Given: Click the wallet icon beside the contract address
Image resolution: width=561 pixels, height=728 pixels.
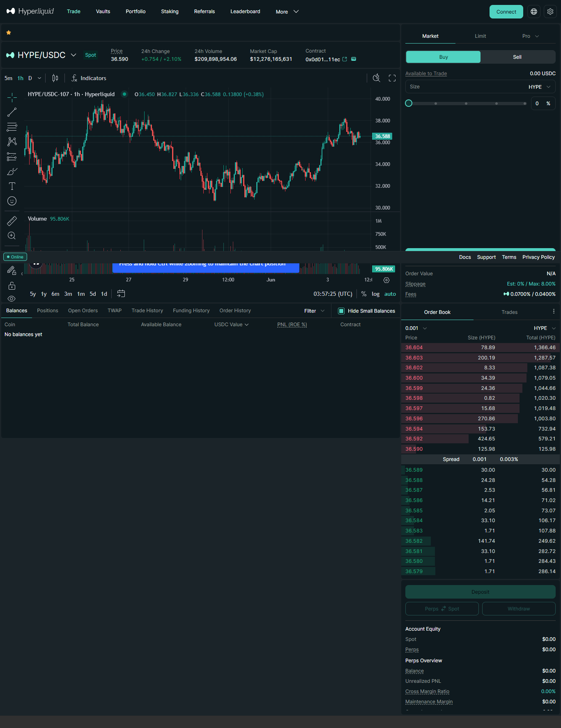Looking at the screenshot, I should 354,59.
